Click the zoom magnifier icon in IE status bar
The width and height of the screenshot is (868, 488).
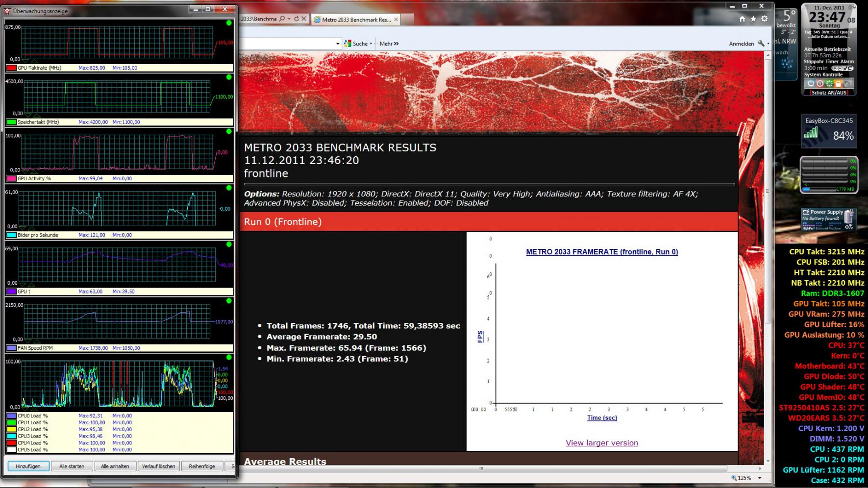[x=734, y=478]
